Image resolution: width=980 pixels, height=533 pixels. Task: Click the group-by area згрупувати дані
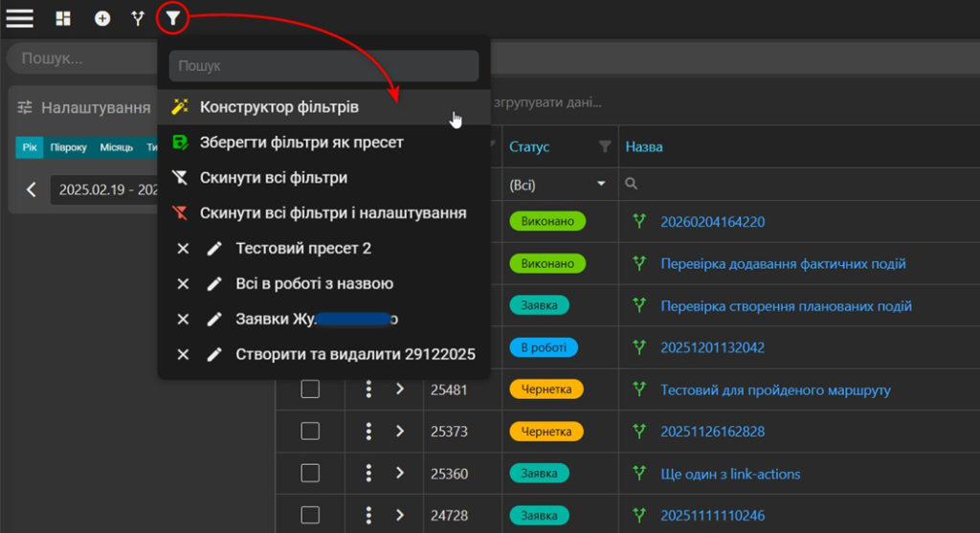547,102
